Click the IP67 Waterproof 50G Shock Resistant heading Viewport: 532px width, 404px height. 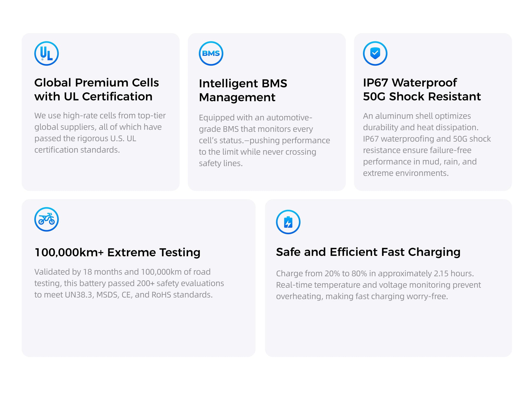coord(422,90)
